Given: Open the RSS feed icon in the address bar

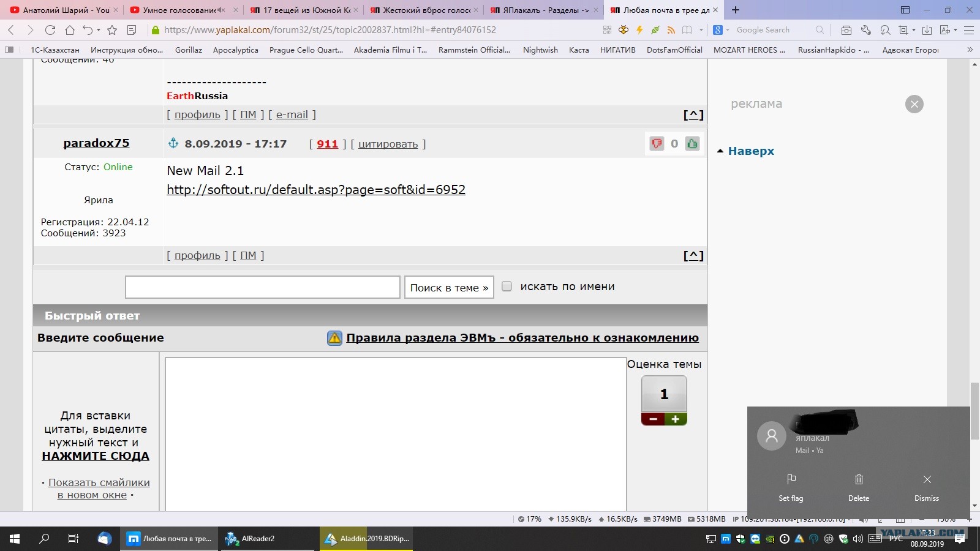Looking at the screenshot, I should click(x=671, y=29).
